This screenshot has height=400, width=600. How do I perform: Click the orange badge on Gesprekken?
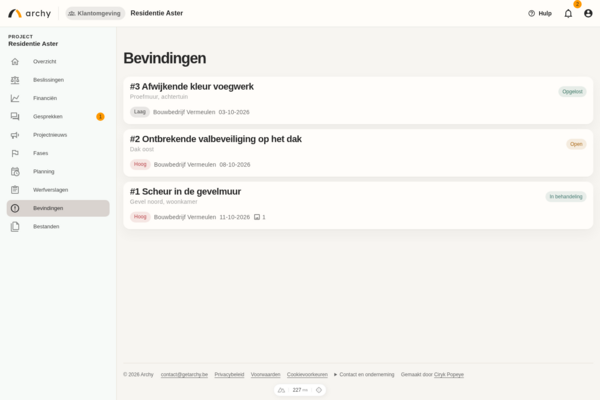tap(100, 116)
